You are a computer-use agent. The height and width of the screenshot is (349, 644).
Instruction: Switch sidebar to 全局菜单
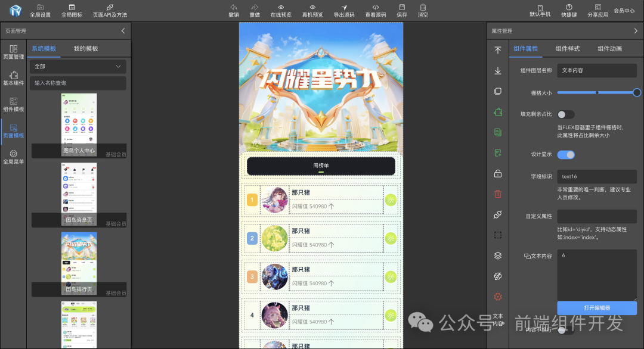(x=14, y=157)
